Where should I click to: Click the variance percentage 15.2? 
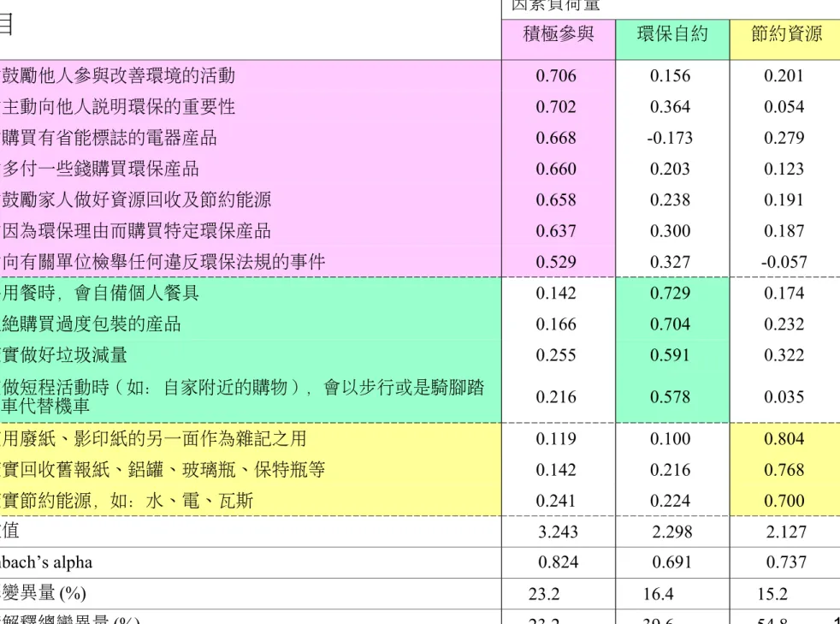772,594
